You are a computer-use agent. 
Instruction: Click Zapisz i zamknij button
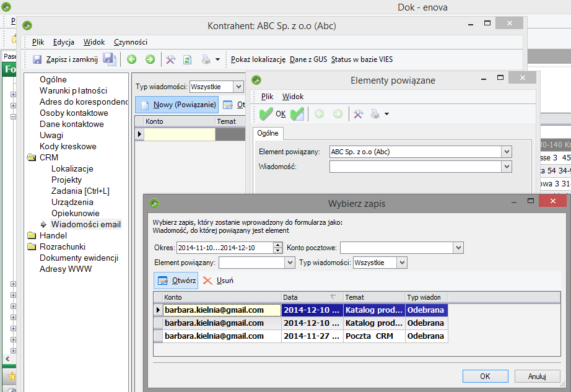(66, 59)
